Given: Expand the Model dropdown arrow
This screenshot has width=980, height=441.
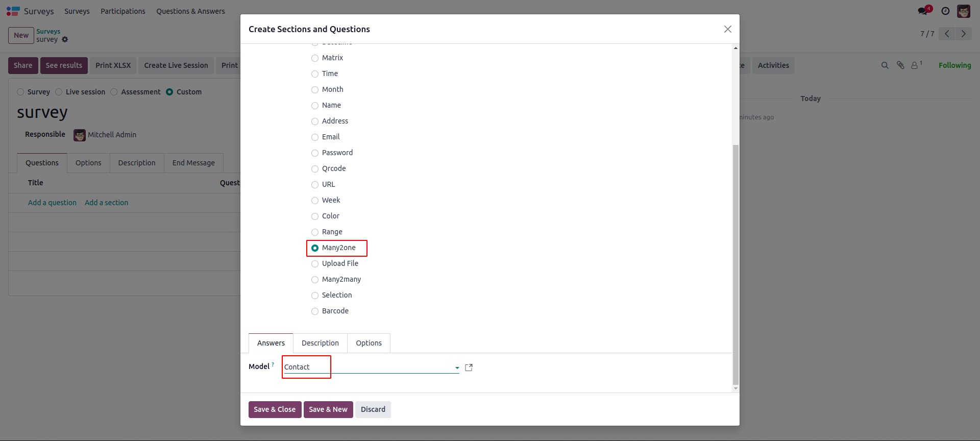Looking at the screenshot, I should 457,367.
